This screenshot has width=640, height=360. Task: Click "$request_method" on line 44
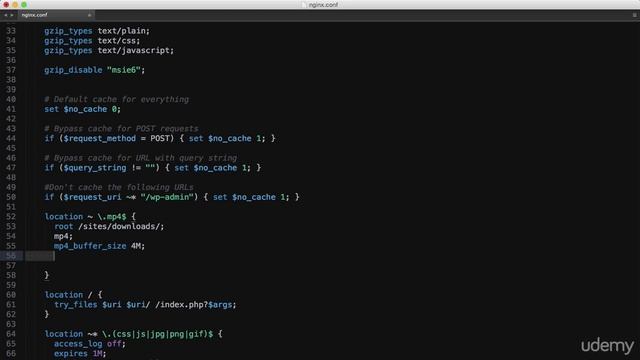click(x=100, y=139)
